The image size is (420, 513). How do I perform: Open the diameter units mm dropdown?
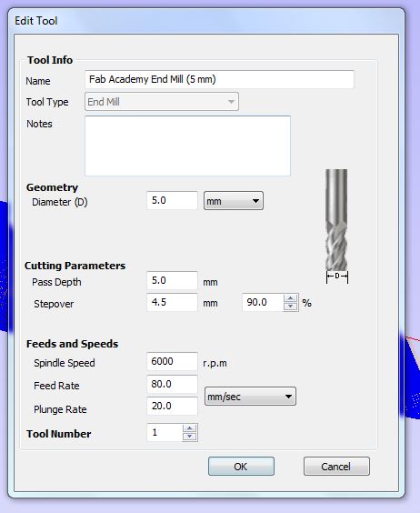(x=234, y=201)
